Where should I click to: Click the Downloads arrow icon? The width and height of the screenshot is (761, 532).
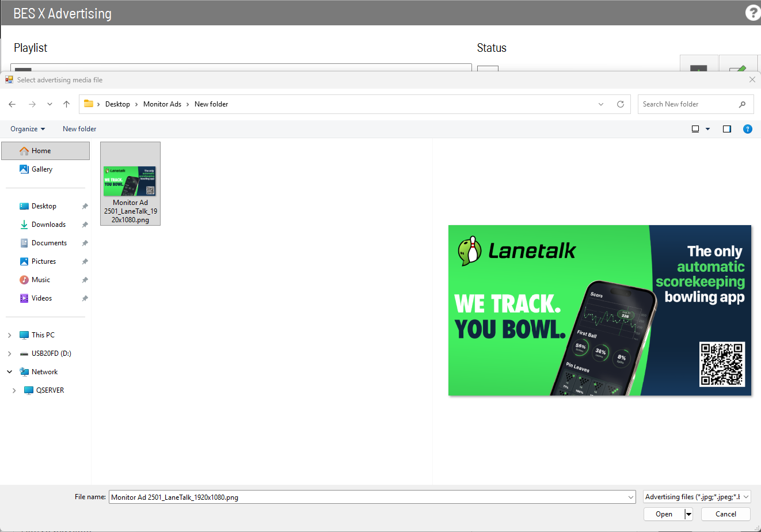[x=24, y=225]
